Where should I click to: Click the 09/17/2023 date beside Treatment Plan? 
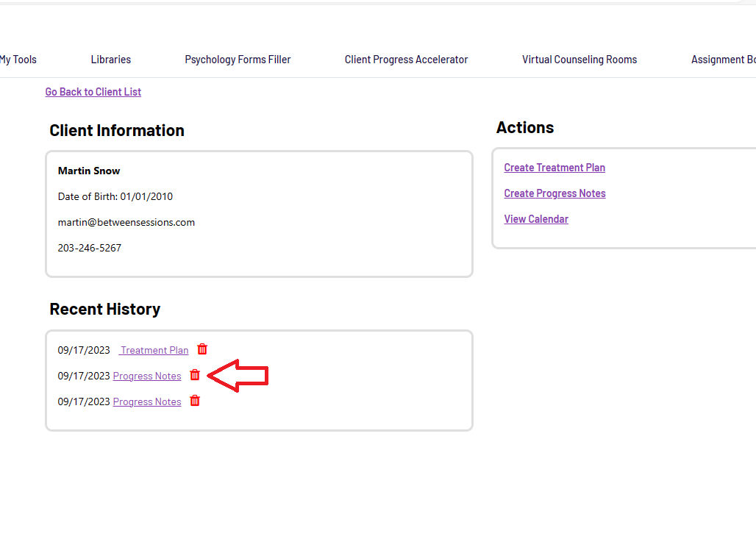(84, 350)
